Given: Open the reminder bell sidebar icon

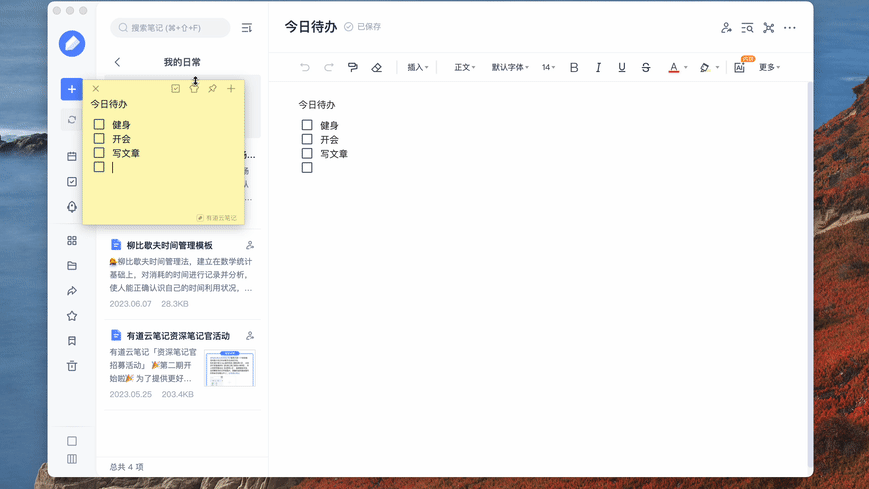Looking at the screenshot, I should (72, 207).
